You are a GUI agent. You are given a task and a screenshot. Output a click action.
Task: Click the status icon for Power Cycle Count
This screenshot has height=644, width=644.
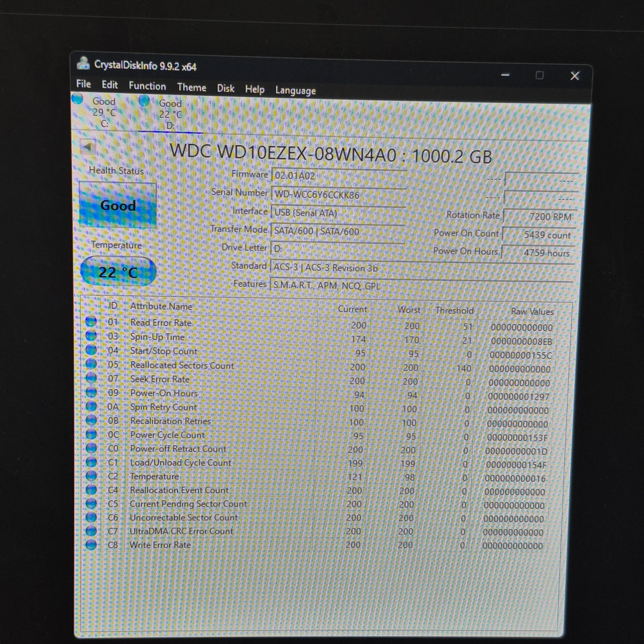[91, 434]
